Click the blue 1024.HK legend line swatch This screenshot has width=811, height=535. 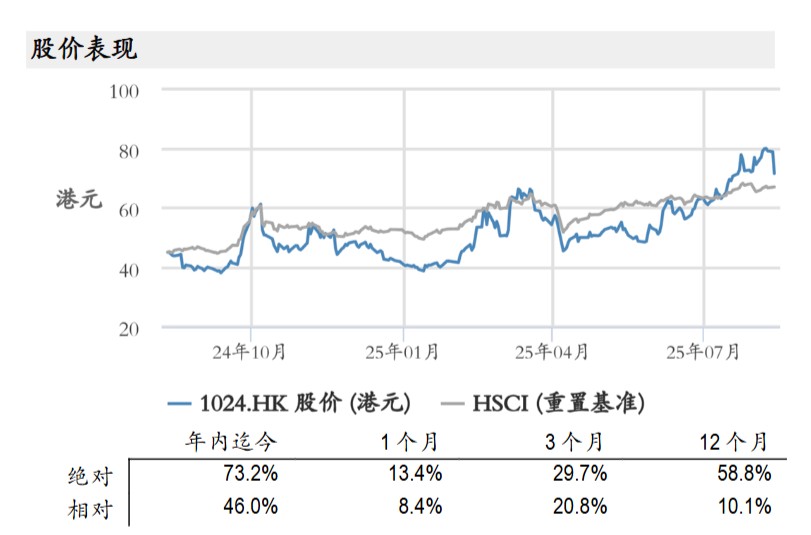tap(180, 403)
